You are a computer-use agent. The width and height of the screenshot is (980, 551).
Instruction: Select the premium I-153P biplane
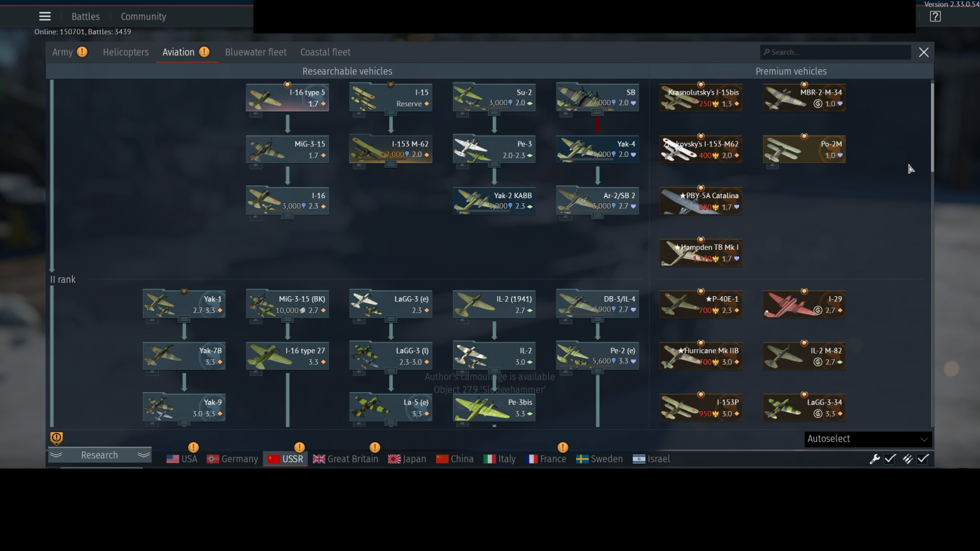701,408
